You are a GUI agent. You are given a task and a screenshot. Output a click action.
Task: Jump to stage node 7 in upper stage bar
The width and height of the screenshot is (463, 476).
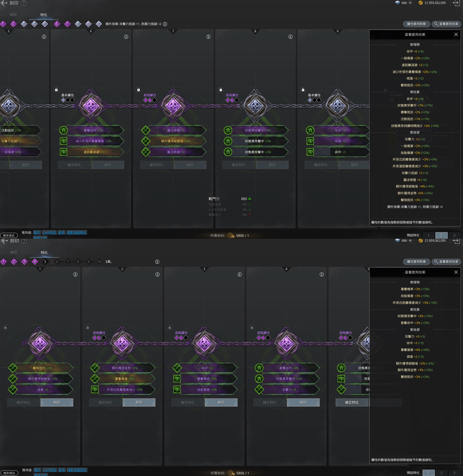pyautogui.click(x=67, y=24)
